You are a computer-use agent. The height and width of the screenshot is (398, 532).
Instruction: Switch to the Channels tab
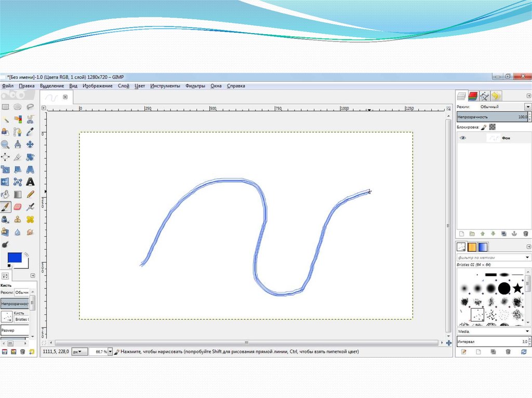click(x=473, y=96)
